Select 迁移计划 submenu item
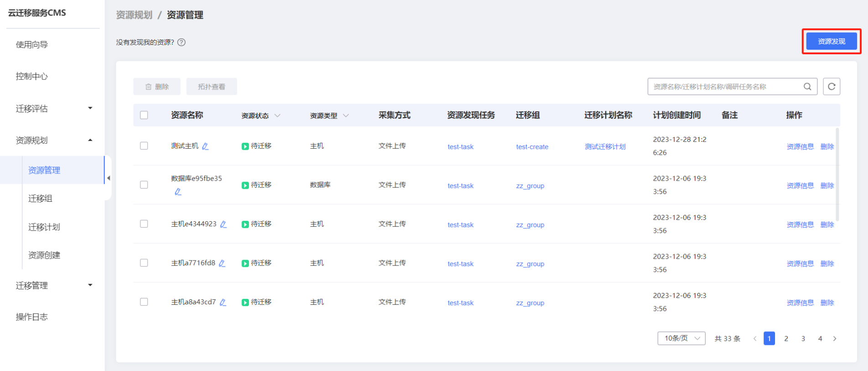868x371 pixels. tap(44, 227)
